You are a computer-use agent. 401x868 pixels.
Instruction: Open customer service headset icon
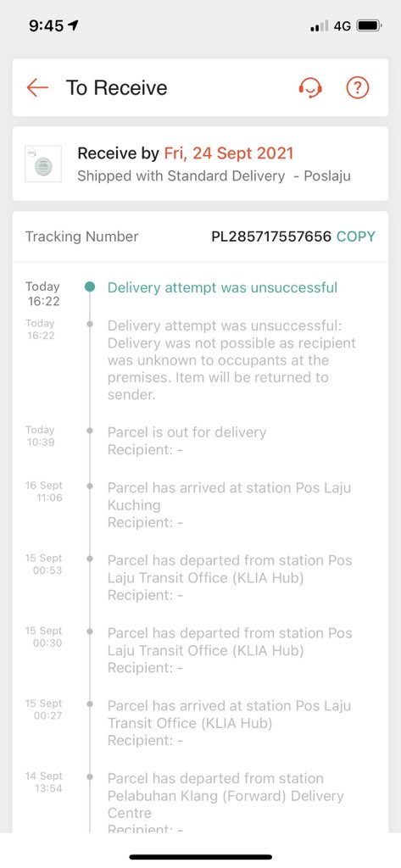coord(310,87)
